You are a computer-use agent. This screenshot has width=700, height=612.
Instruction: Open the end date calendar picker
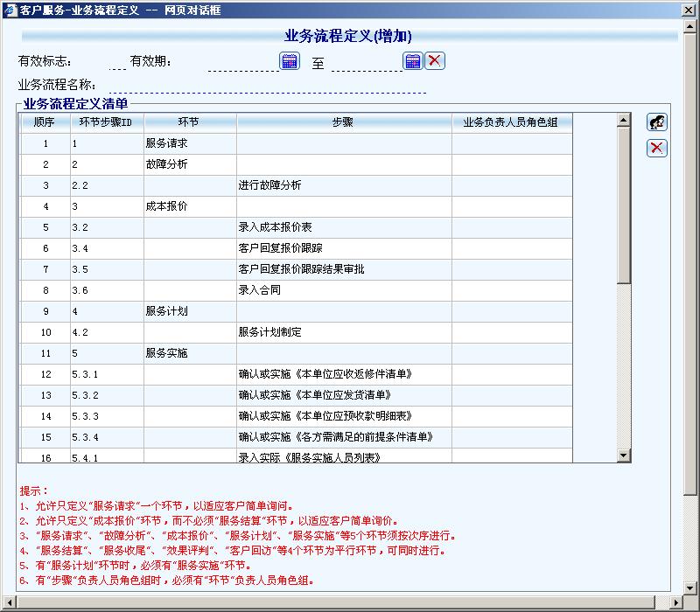click(412, 61)
